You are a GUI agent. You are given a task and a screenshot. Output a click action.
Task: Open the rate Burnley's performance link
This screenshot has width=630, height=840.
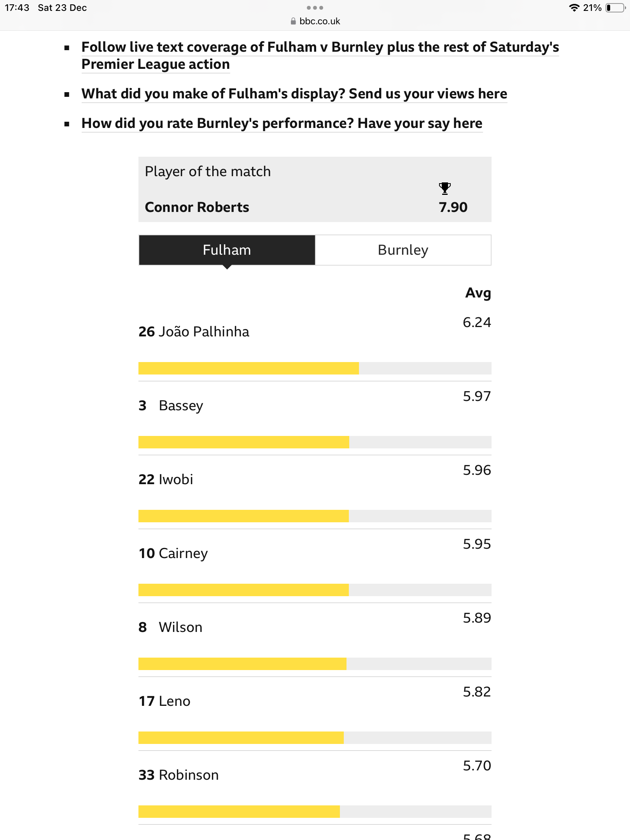pyautogui.click(x=282, y=123)
